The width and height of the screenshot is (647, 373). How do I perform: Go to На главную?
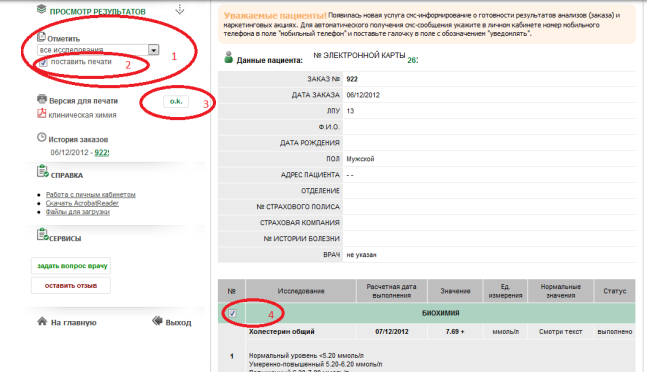[73, 323]
